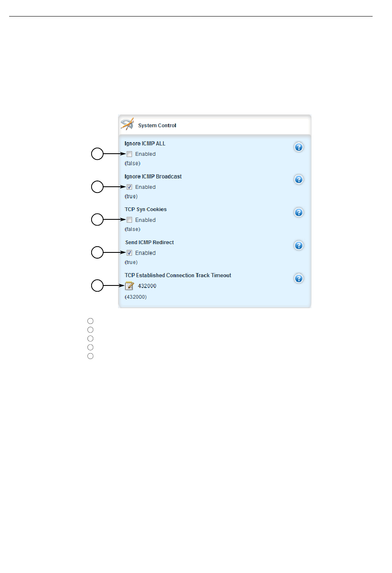
Task: Click the callout circle pointing to Ignore ICMP ALL
Action: pos(97,154)
